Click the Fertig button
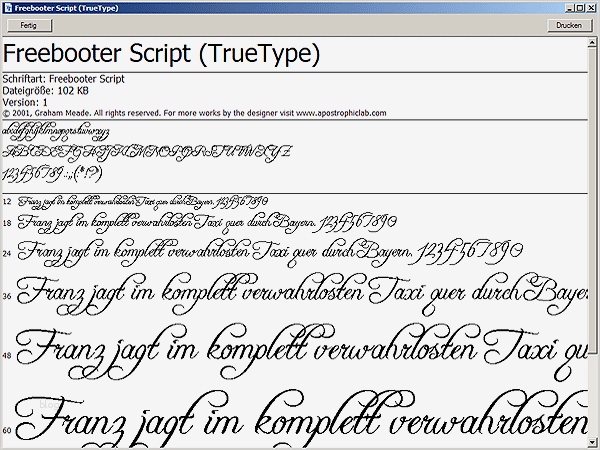The width and height of the screenshot is (600, 450). [x=30, y=25]
